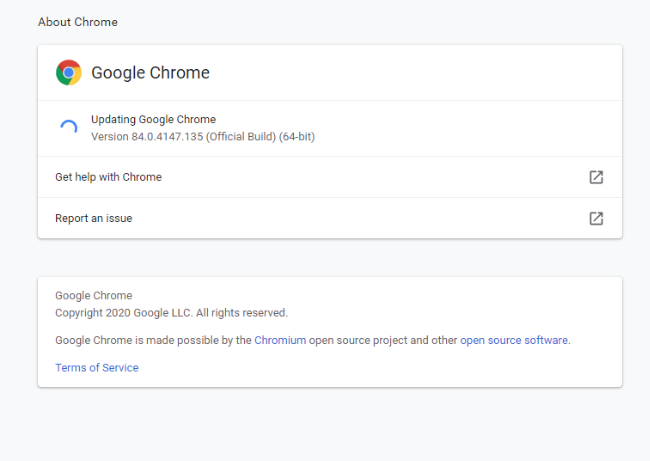Click the blue update progress spinner
The width and height of the screenshot is (650, 461).
click(x=69, y=127)
